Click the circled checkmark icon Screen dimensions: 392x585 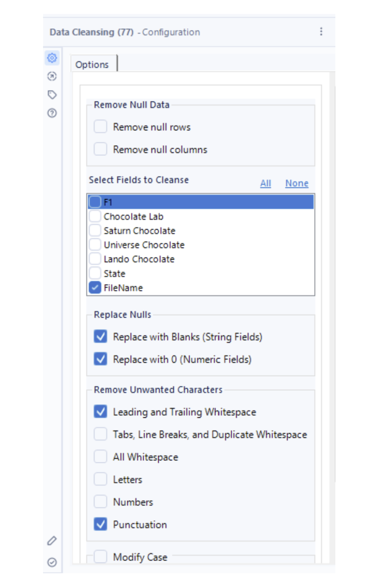click(52, 562)
